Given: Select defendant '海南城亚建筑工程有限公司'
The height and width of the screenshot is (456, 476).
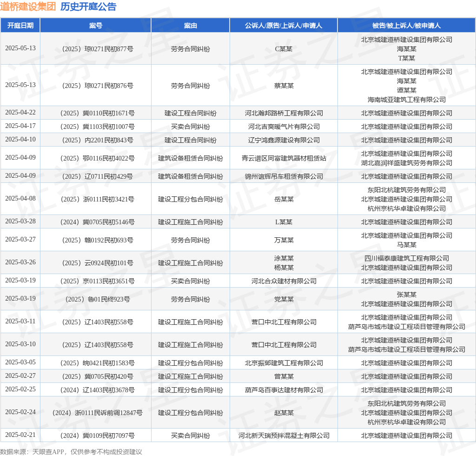Looking at the screenshot, I should pyautogui.click(x=406, y=100).
